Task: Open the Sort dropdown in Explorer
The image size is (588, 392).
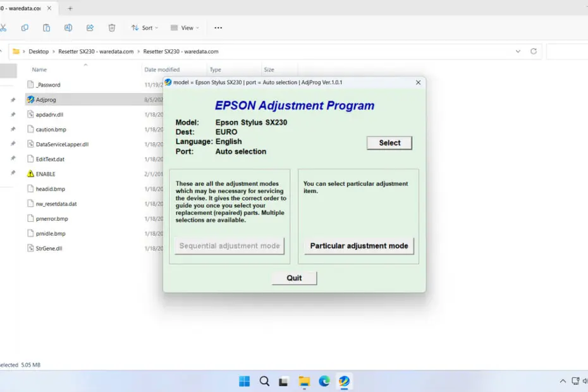Action: [145, 28]
